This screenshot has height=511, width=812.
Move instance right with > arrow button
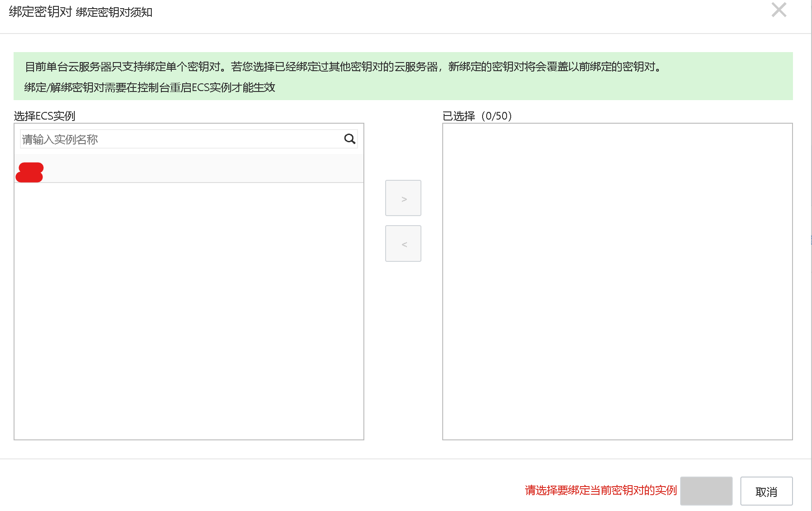pos(403,198)
